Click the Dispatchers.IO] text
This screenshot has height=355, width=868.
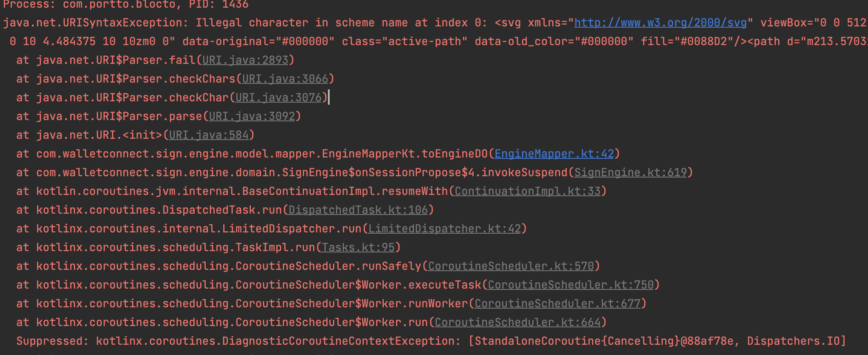[x=796, y=341]
